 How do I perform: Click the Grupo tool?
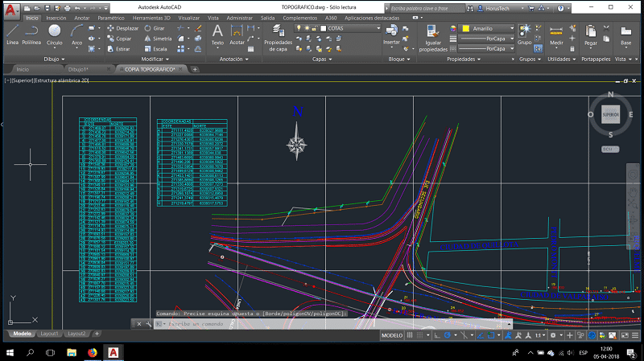(x=525, y=35)
